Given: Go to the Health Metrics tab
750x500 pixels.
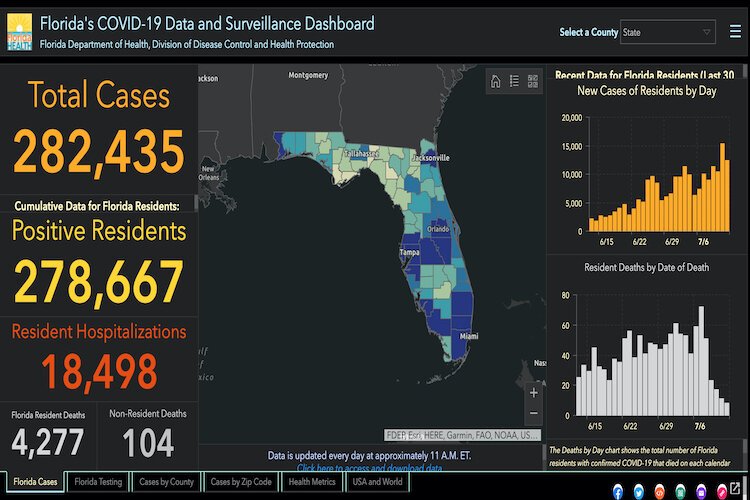Looking at the screenshot, I should click(x=311, y=482).
